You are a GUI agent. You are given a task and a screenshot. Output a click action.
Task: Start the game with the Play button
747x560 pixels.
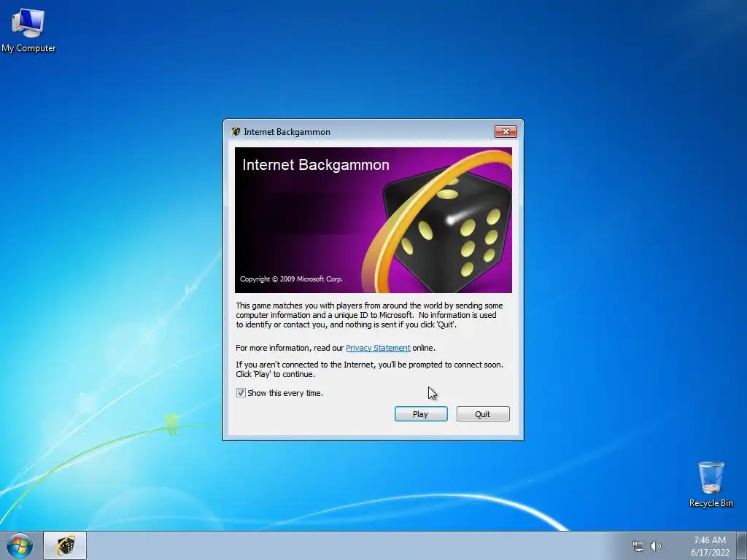[421, 414]
